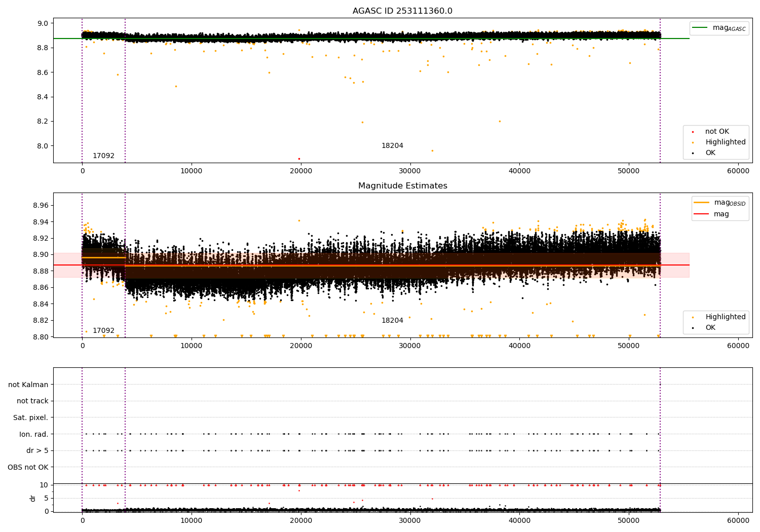Click the 9.0 y-axis tick in top plot
The image size is (760, 532).
tap(43, 23)
